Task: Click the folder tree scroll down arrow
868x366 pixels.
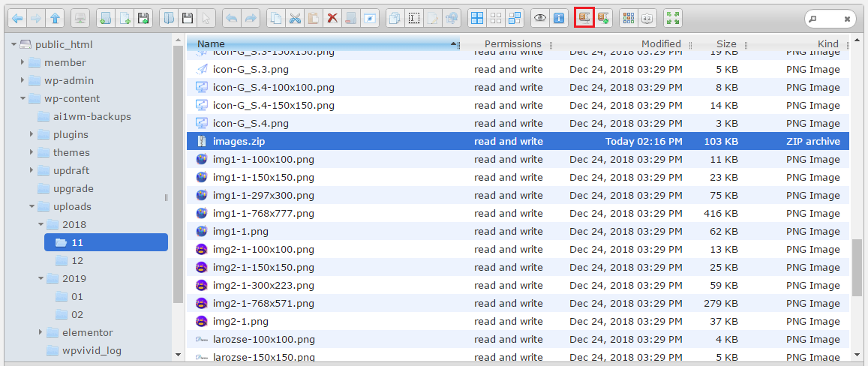Action: [x=178, y=354]
